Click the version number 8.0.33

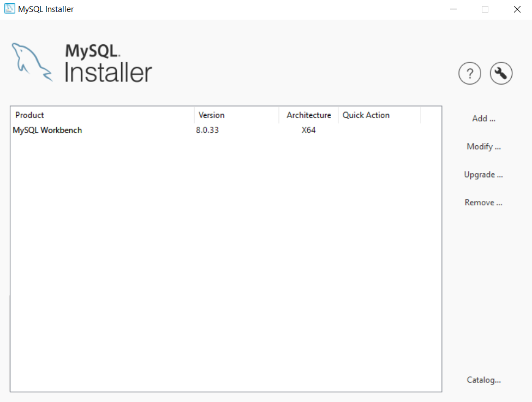[x=207, y=130]
